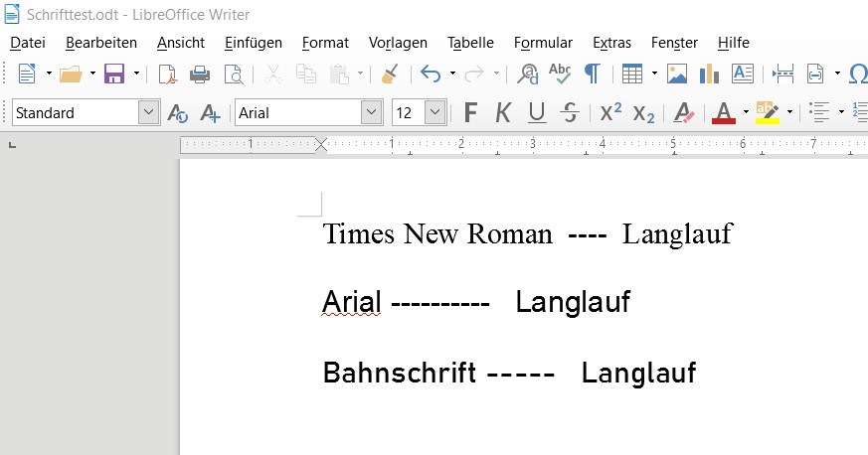Open the Vorlagen menu
The width and height of the screenshot is (868, 455).
click(x=398, y=43)
